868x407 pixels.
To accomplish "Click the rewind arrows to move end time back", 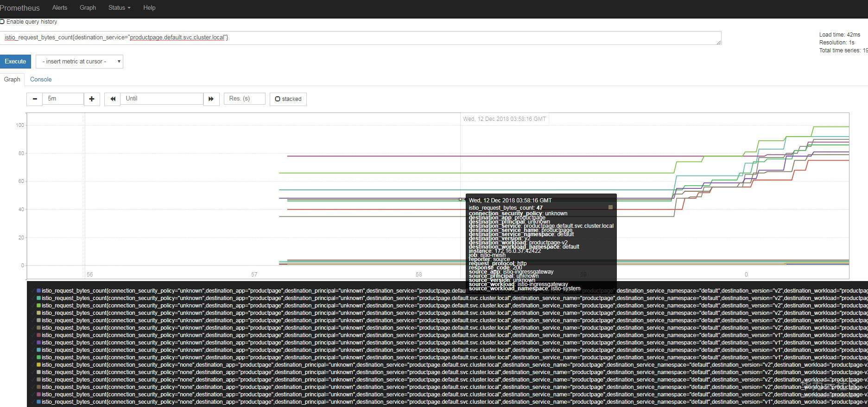I will [113, 99].
